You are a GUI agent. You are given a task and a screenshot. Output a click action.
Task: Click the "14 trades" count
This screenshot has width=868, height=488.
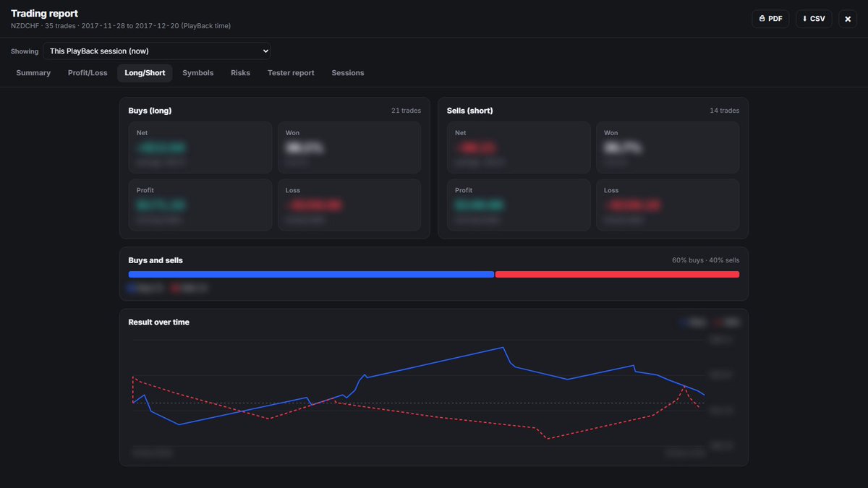point(724,111)
